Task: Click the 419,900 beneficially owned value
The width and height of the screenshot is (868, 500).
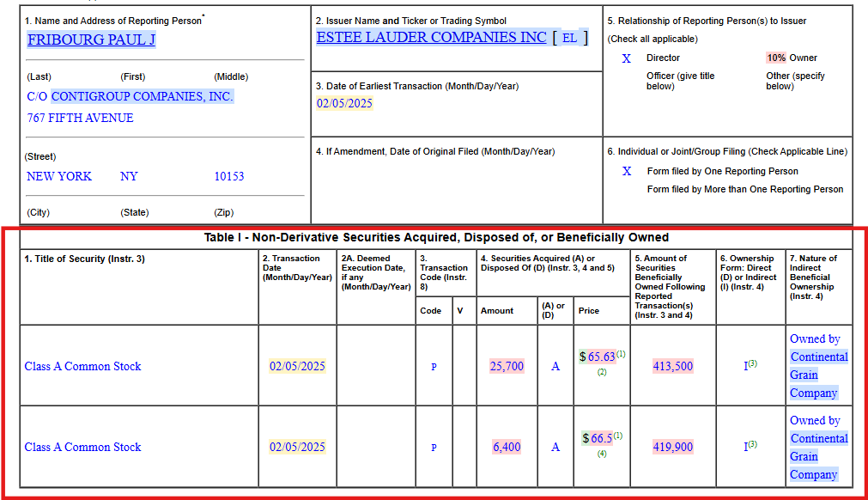Action: 672,447
